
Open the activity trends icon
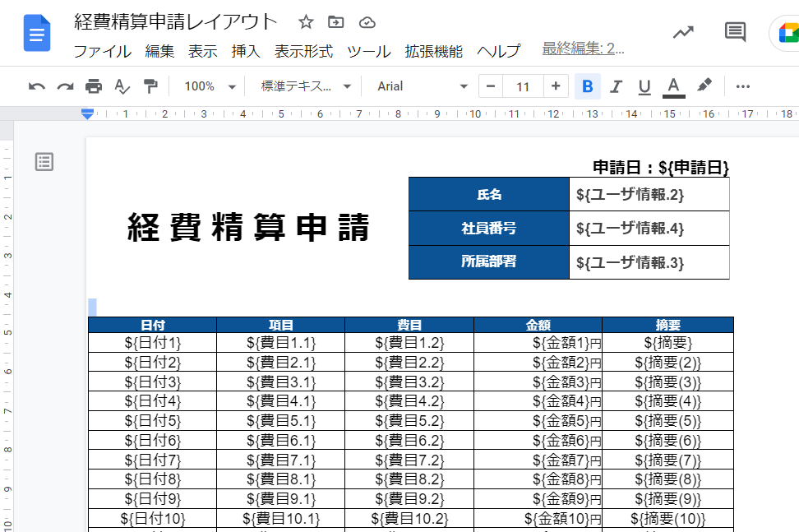point(683,33)
